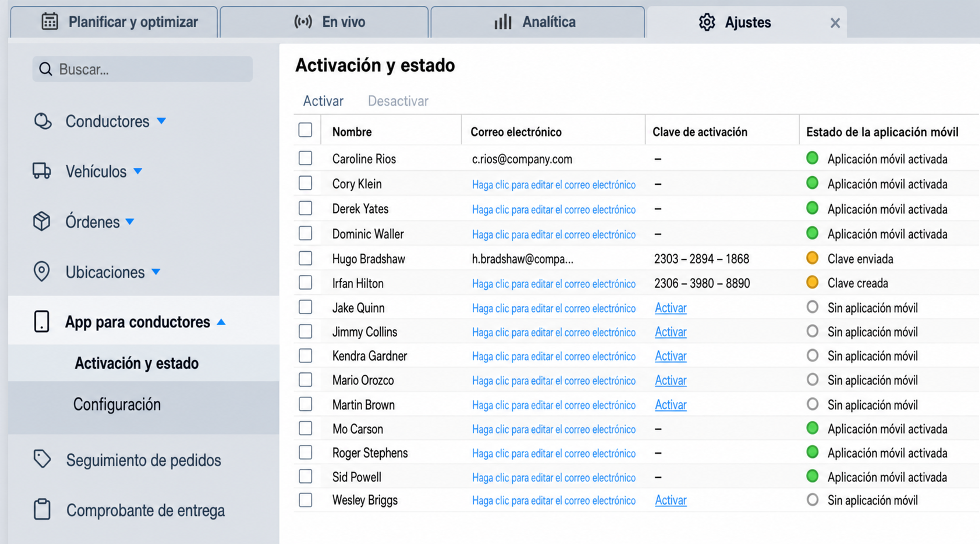Click orange status dot for Hugo Bradshaw
Screen dimensions: 980x544
[x=812, y=258]
